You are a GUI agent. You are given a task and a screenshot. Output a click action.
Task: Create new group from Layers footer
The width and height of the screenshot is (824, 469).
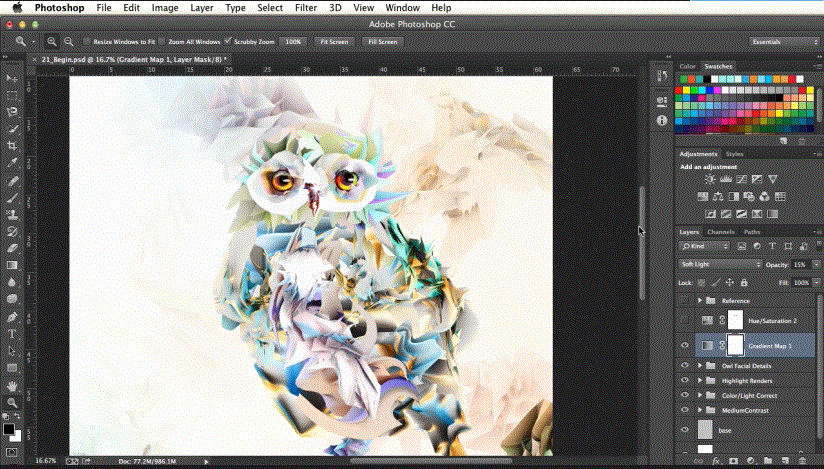pos(768,461)
